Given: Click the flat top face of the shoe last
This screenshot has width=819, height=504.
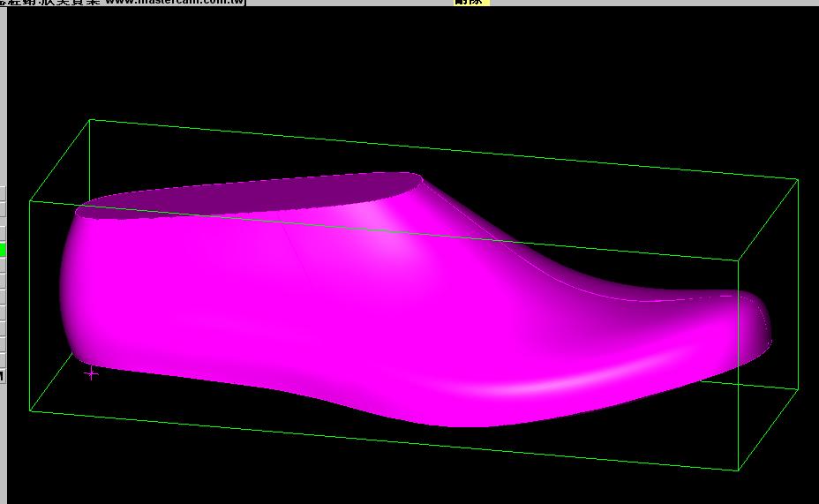Looking at the screenshot, I should pos(251,196).
